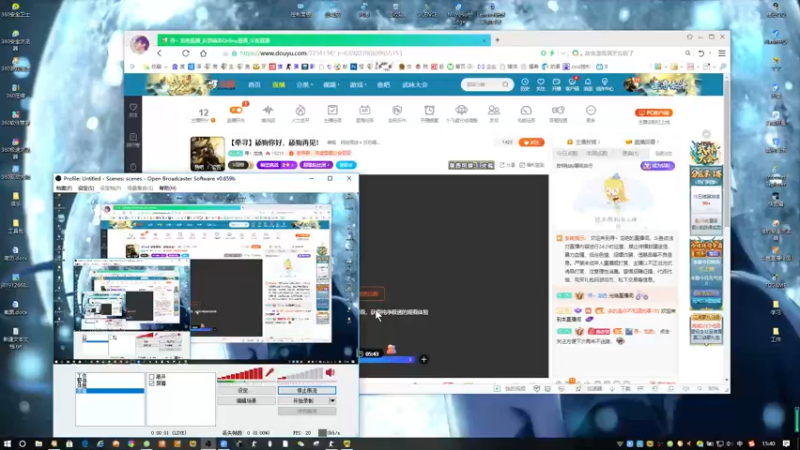
Task: Open the two-person fans icon in streamer toolbar
Action: coord(493,110)
